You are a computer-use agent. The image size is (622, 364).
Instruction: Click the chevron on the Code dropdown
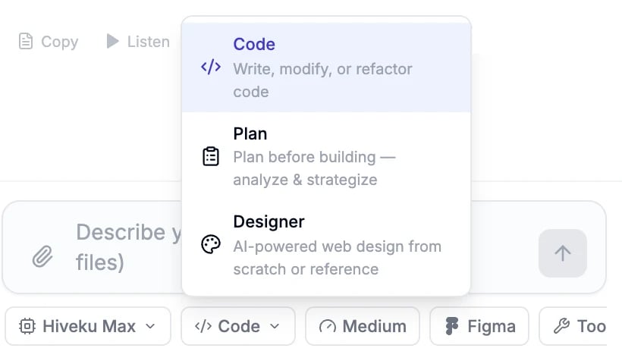pyautogui.click(x=275, y=326)
